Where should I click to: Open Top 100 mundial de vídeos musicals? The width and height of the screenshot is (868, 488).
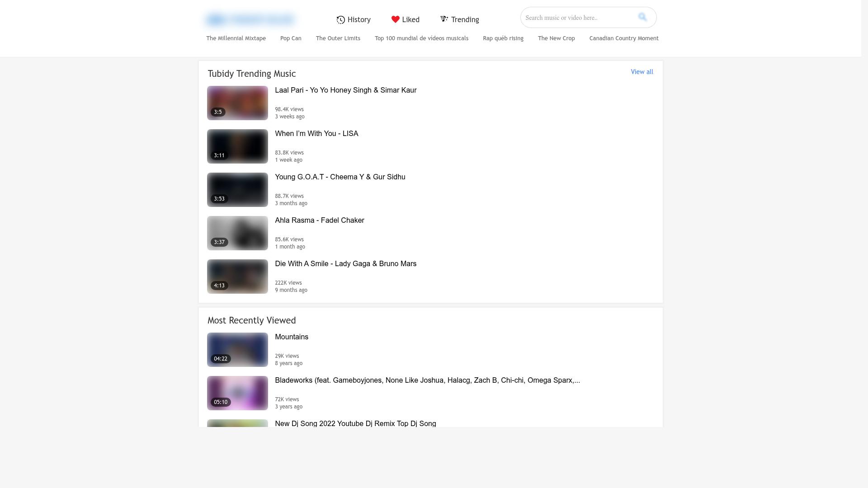(421, 38)
